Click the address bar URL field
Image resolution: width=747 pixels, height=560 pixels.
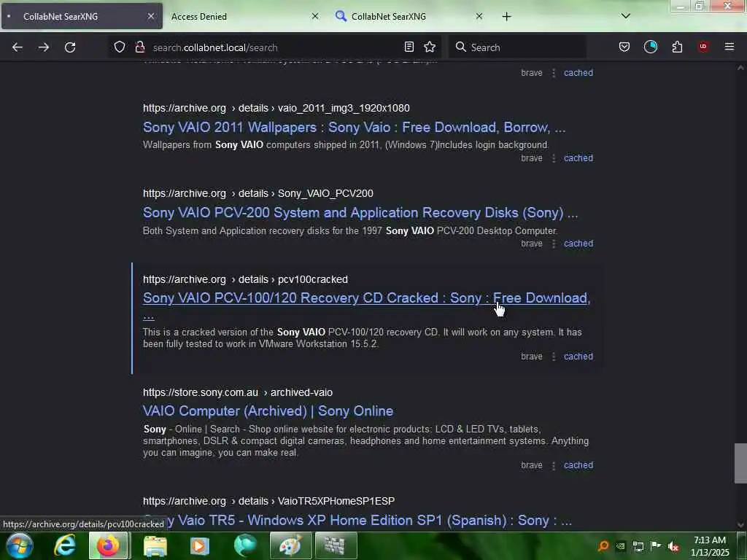pos(274,47)
